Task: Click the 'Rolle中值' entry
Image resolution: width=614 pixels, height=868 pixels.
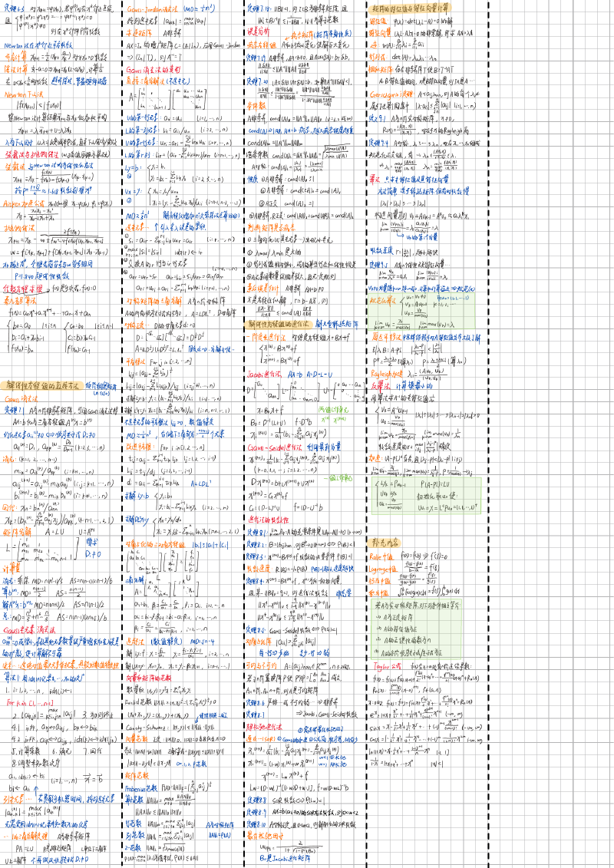Action: pos(381,557)
